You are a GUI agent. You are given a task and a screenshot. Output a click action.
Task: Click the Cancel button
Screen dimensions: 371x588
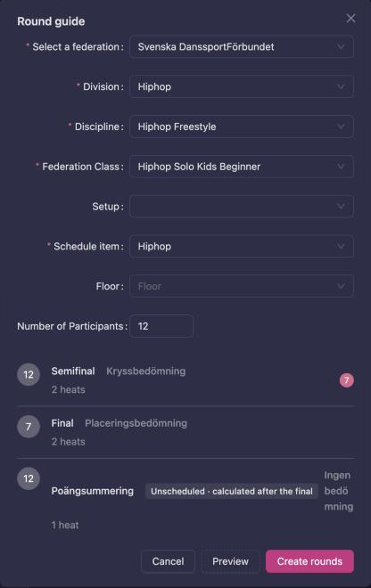point(168,561)
